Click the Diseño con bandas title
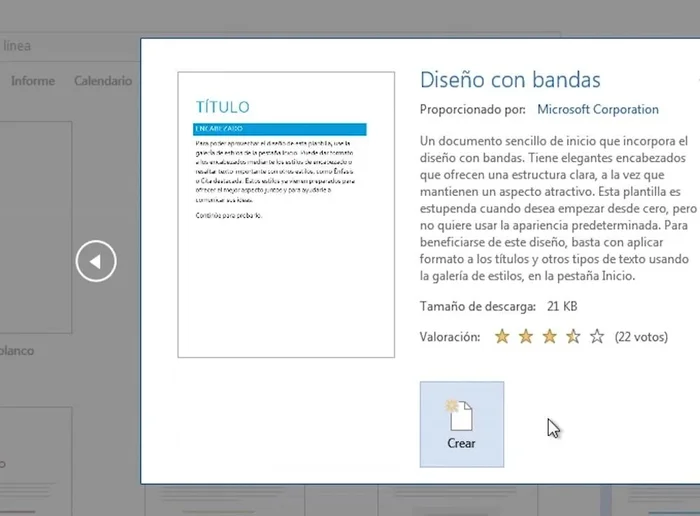The image size is (700, 516). 510,80
